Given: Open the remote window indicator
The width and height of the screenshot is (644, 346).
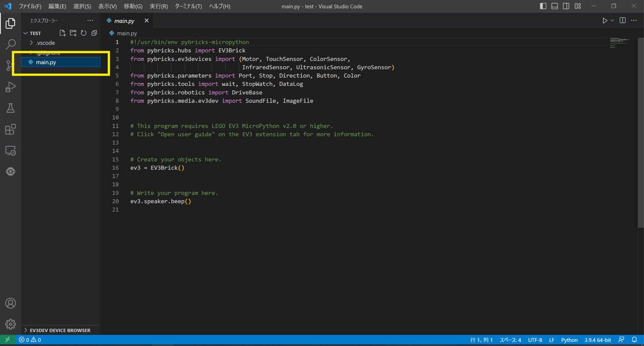Looking at the screenshot, I should tap(8, 340).
